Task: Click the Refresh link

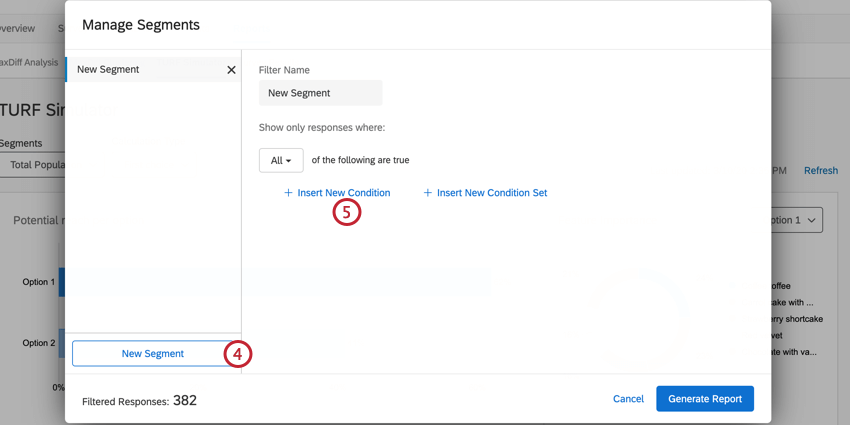Action: click(x=820, y=171)
